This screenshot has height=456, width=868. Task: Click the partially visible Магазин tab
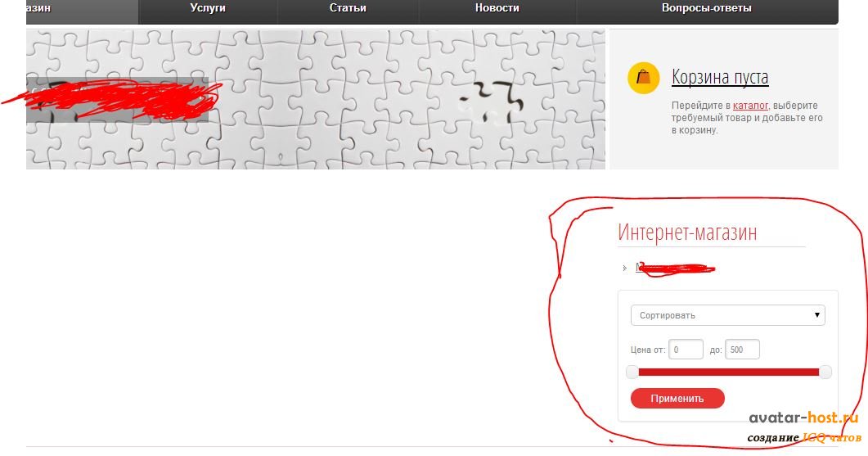pyautogui.click(x=82, y=8)
